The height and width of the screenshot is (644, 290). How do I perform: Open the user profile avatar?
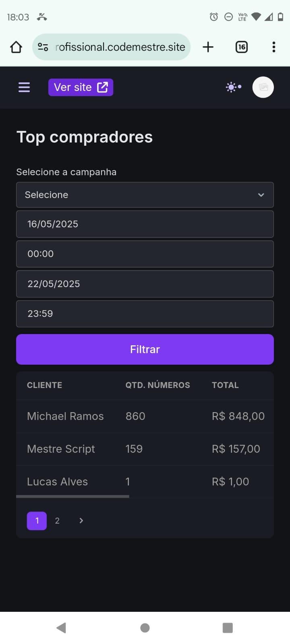click(263, 87)
